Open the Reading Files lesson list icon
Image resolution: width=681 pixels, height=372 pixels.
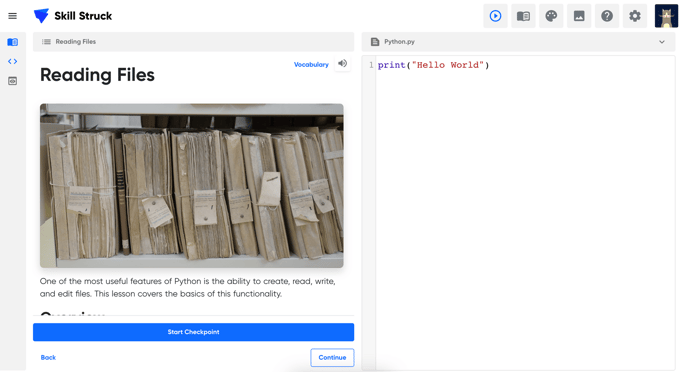46,42
